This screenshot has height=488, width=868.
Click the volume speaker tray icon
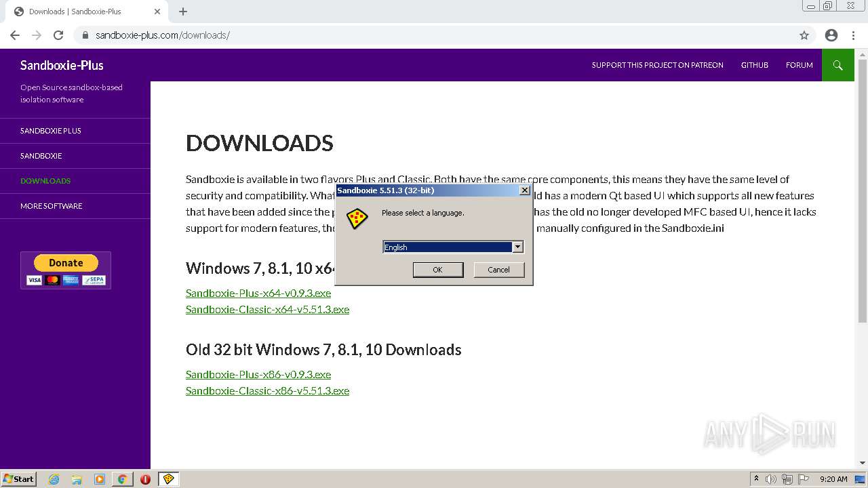point(771,479)
